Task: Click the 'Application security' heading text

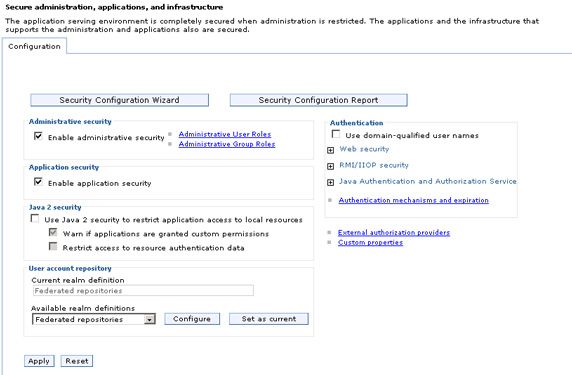Action: tap(64, 167)
